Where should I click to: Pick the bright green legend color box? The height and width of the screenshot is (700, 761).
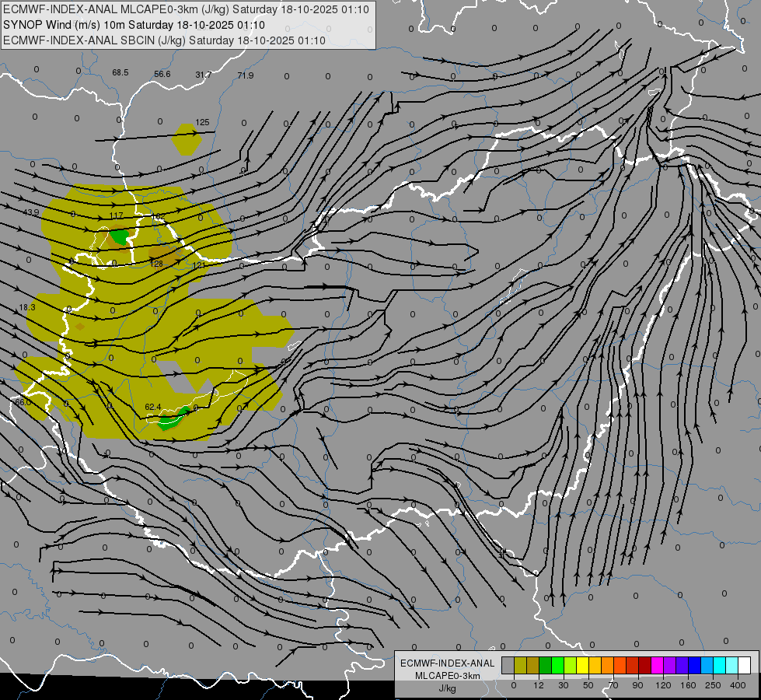557,666
